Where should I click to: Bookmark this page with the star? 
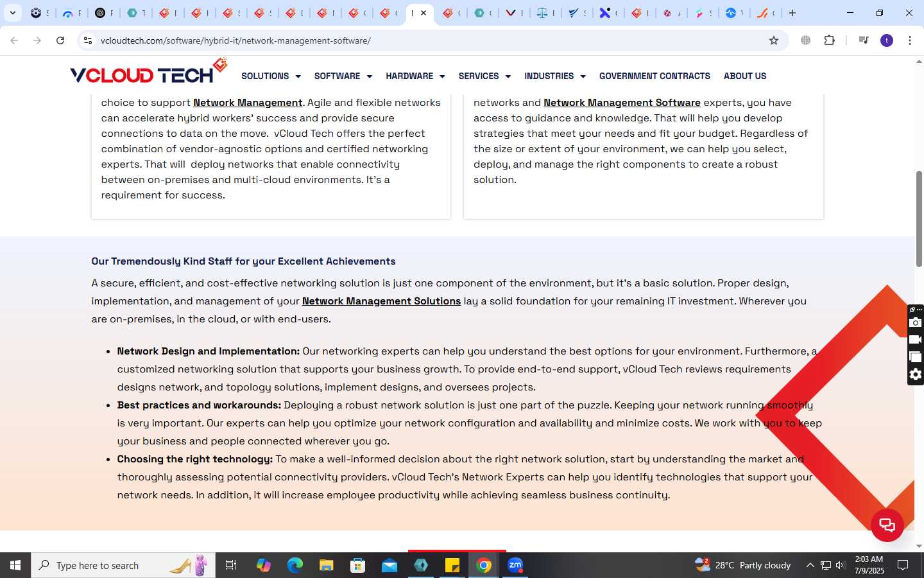774,40
